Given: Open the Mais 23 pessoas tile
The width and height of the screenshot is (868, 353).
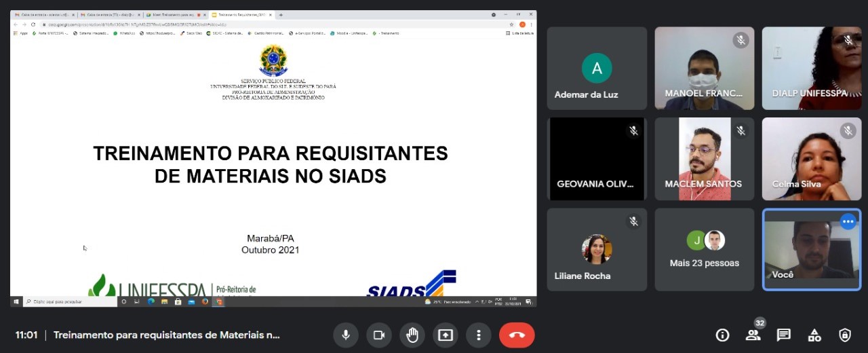Looking at the screenshot, I should [704, 249].
